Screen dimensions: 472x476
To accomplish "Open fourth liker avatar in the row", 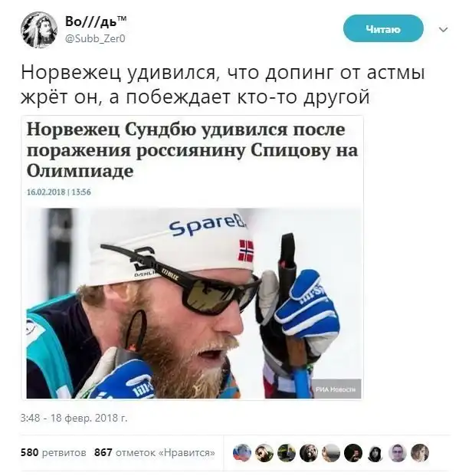I will pos(308,453).
